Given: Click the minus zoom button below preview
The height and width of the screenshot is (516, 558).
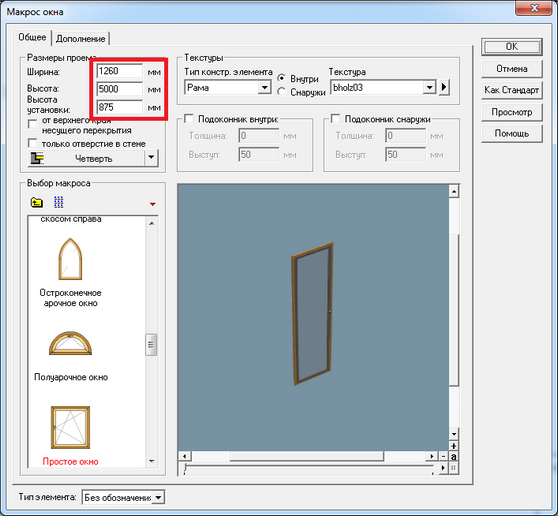Looking at the screenshot, I should pos(443,456).
